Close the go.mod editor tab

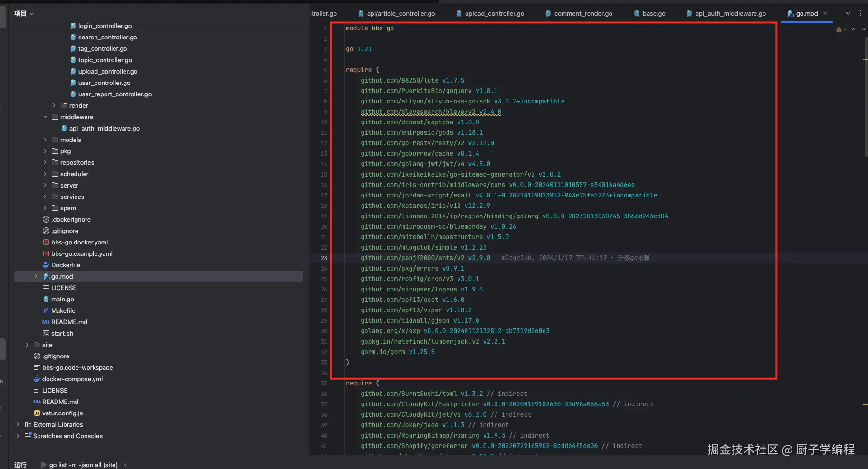tap(825, 14)
